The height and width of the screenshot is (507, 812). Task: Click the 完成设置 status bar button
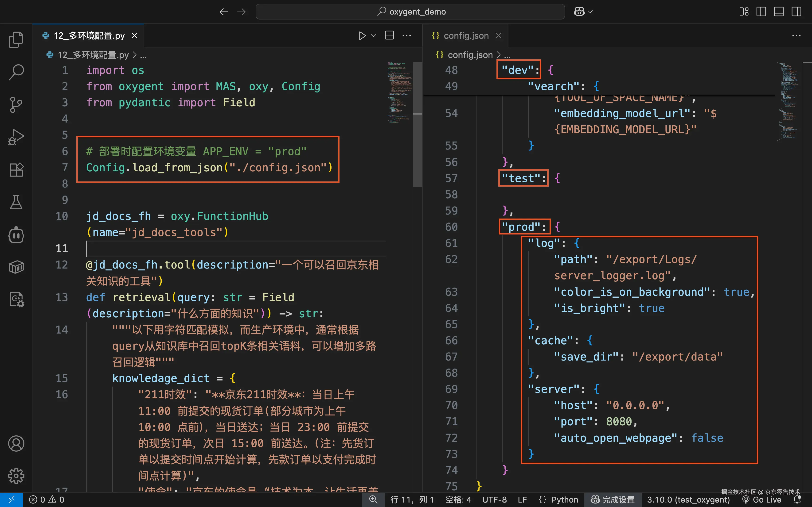[x=613, y=500]
